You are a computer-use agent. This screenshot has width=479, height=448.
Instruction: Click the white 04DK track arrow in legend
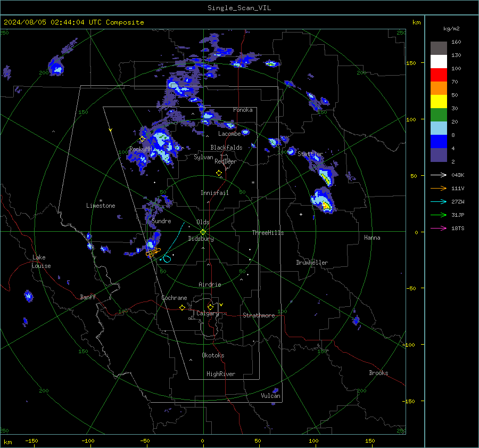pos(439,175)
